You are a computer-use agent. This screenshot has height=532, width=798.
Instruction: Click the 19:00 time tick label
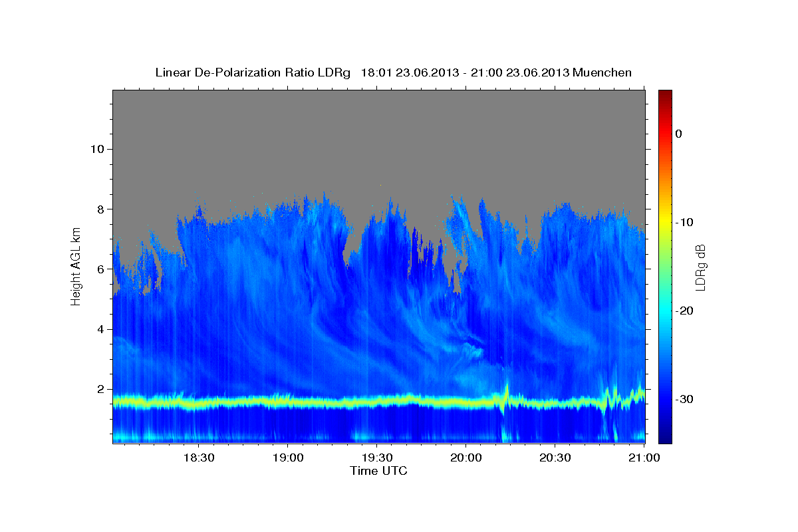point(287,458)
